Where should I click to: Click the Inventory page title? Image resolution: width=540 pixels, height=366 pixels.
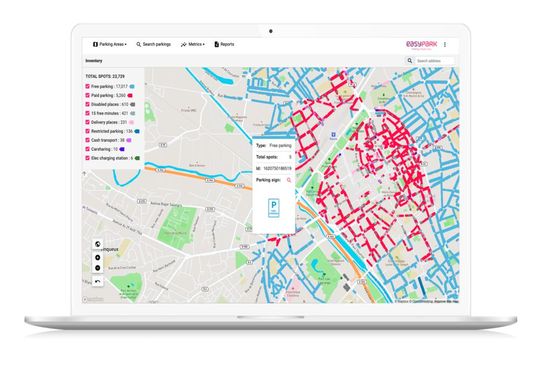[x=94, y=61]
